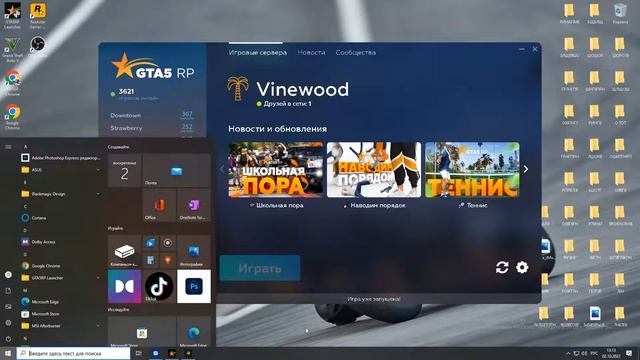
Task: Open Adobe Photoshop Express from app list
Action: tap(60, 158)
